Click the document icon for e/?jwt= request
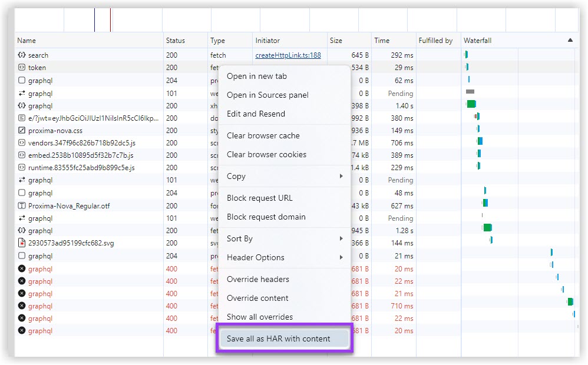This screenshot has height=365, width=588. (x=22, y=118)
